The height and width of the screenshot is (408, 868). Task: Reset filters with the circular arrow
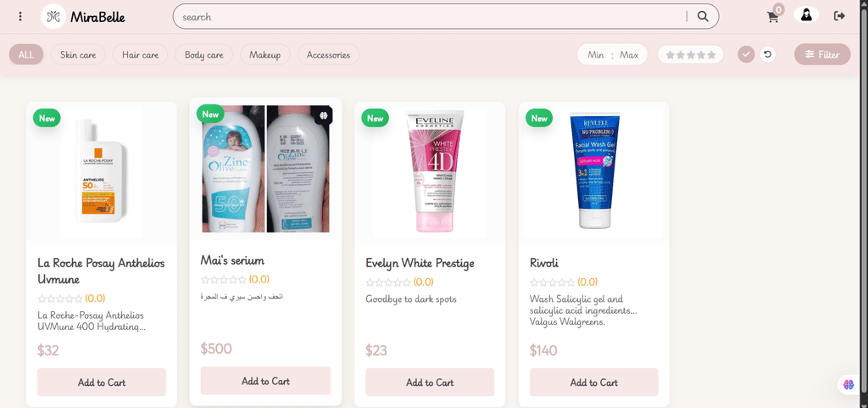coord(767,54)
